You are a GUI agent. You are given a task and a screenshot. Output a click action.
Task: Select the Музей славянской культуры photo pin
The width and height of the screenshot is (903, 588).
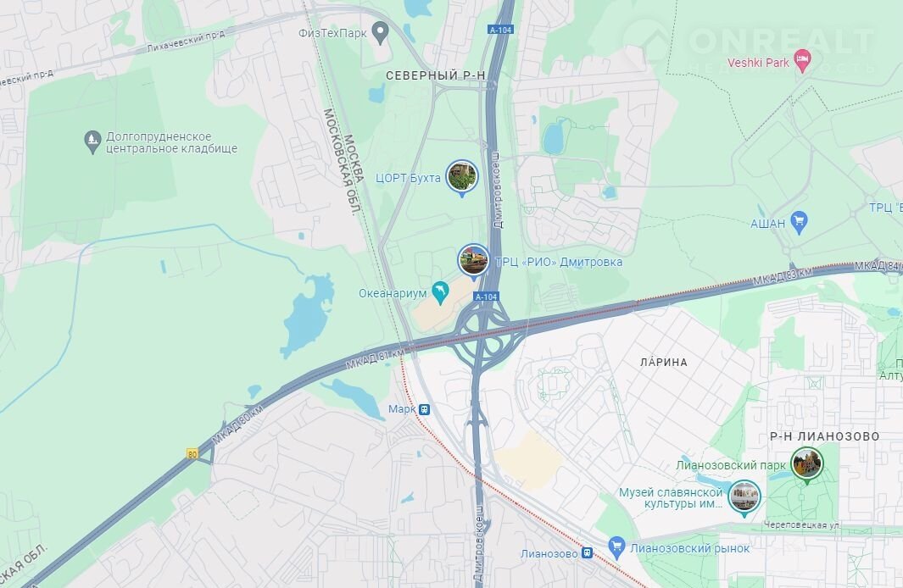tap(744, 497)
